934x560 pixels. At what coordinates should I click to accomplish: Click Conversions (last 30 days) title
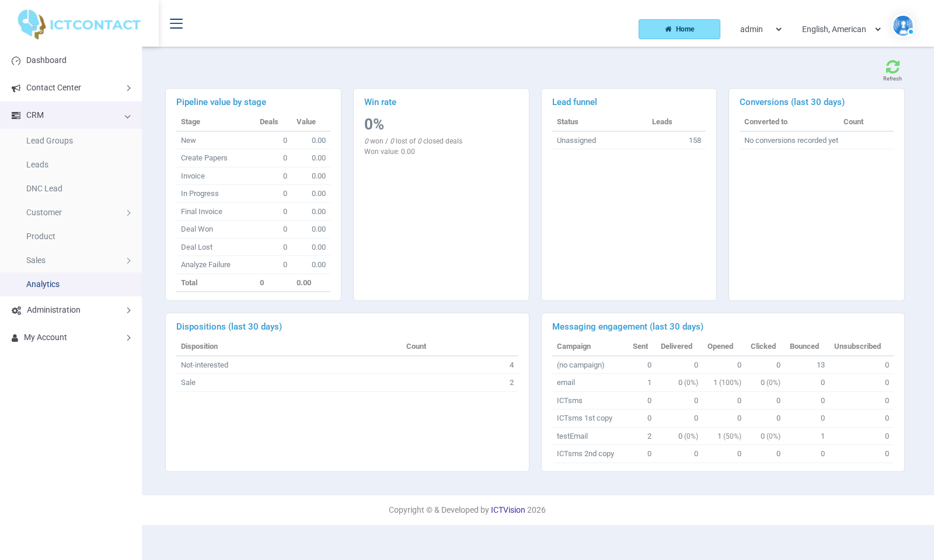point(792,102)
